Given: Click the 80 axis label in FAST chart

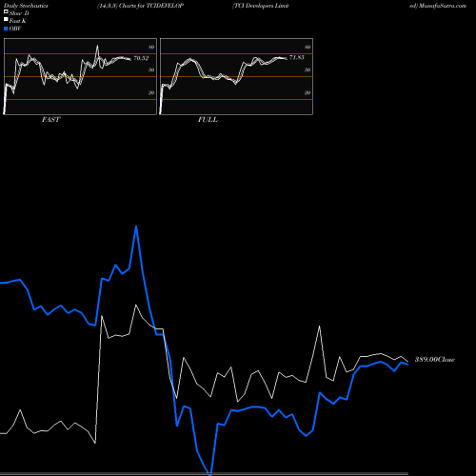Looking at the screenshot, I should [x=151, y=47].
